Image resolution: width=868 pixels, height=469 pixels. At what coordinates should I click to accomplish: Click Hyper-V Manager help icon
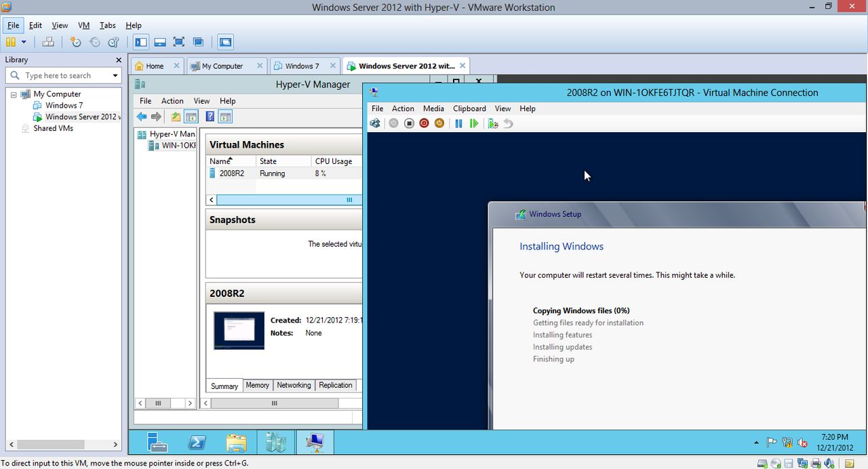pyautogui.click(x=210, y=117)
